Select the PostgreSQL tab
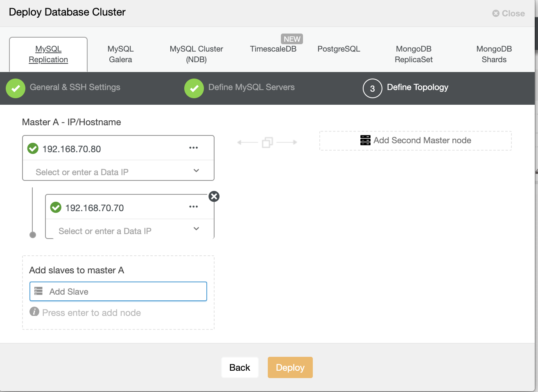The image size is (538, 392). tap(339, 49)
